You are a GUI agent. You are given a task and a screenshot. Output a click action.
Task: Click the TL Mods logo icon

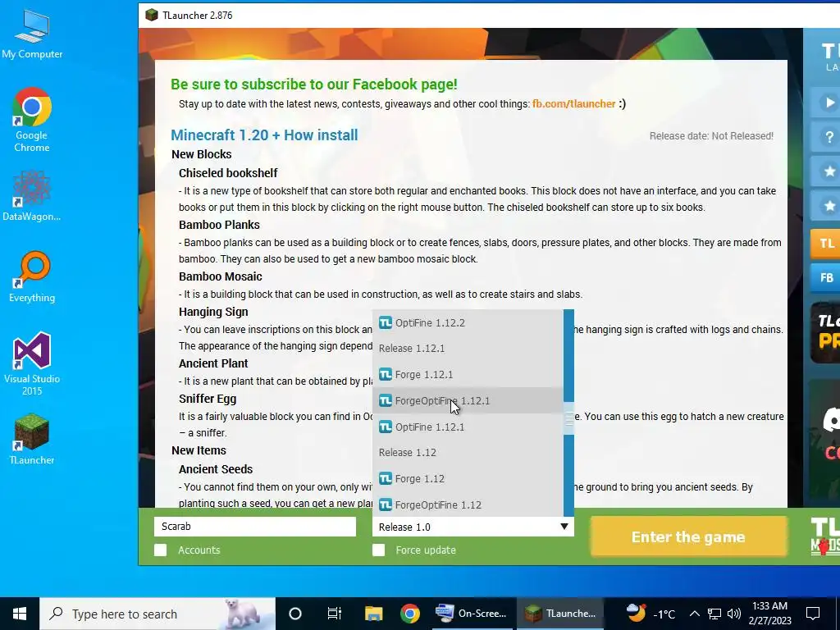click(x=825, y=536)
